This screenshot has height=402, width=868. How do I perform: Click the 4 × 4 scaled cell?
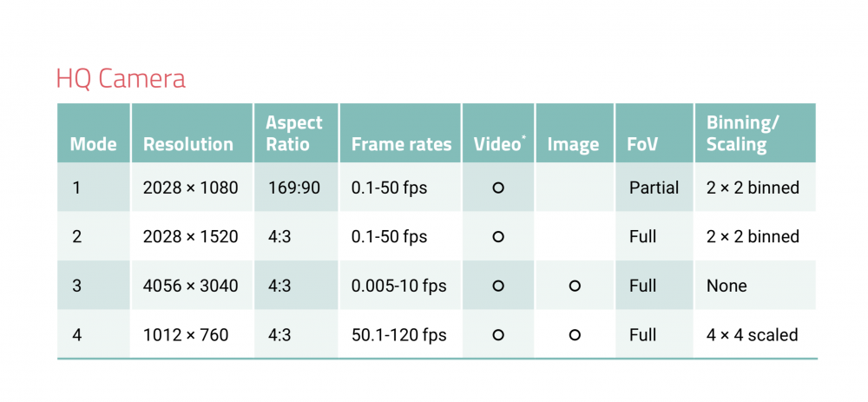point(752,334)
